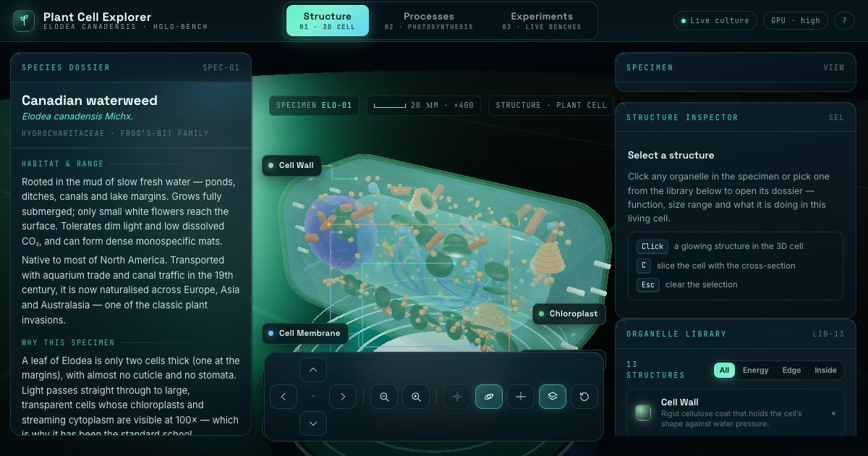The image size is (868, 456).
Task: Click the Select a structure heading
Action: click(671, 155)
